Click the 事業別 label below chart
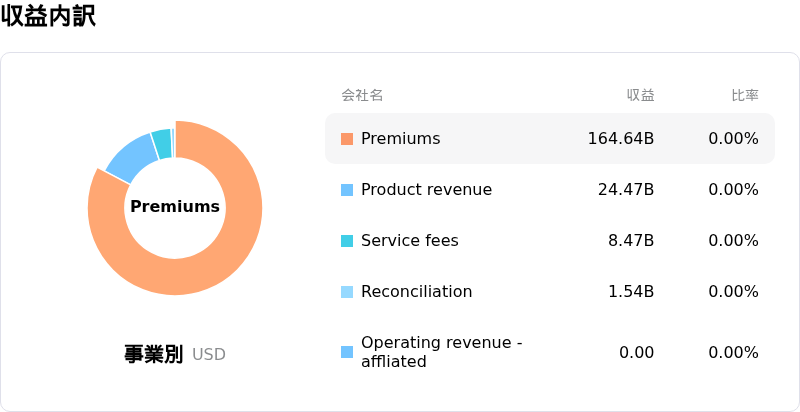Screen dimensions: 800x412 tap(154, 354)
